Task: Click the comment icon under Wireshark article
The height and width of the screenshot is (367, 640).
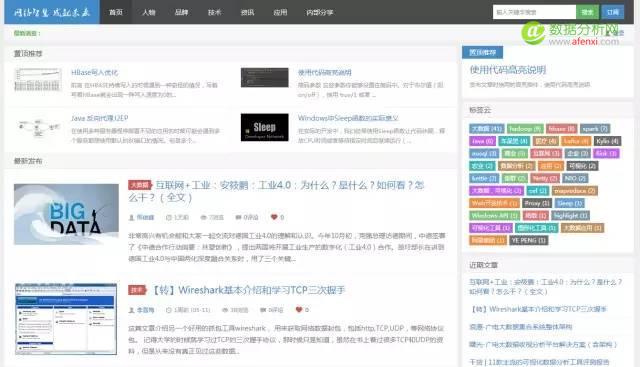Action: pyautogui.click(x=263, y=310)
